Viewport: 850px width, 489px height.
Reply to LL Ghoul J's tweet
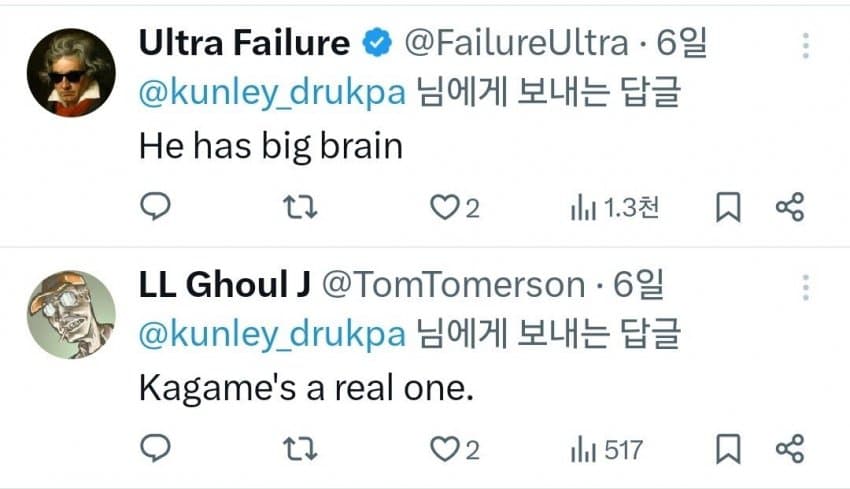coord(153,450)
